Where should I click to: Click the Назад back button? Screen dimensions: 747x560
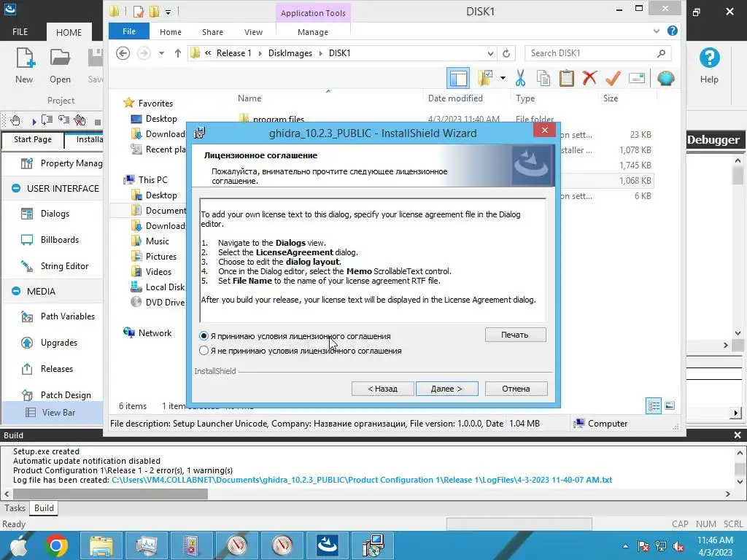tap(382, 389)
